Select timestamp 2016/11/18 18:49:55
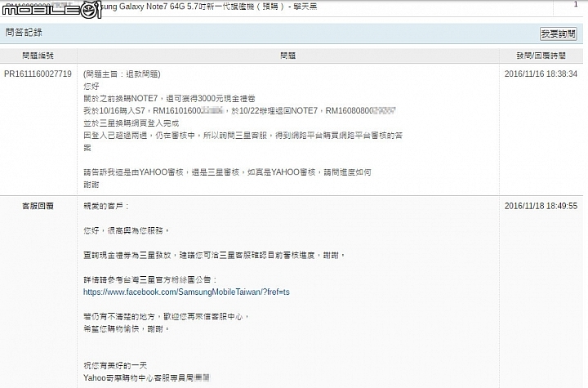The width and height of the screenshot is (588, 388). point(541,206)
